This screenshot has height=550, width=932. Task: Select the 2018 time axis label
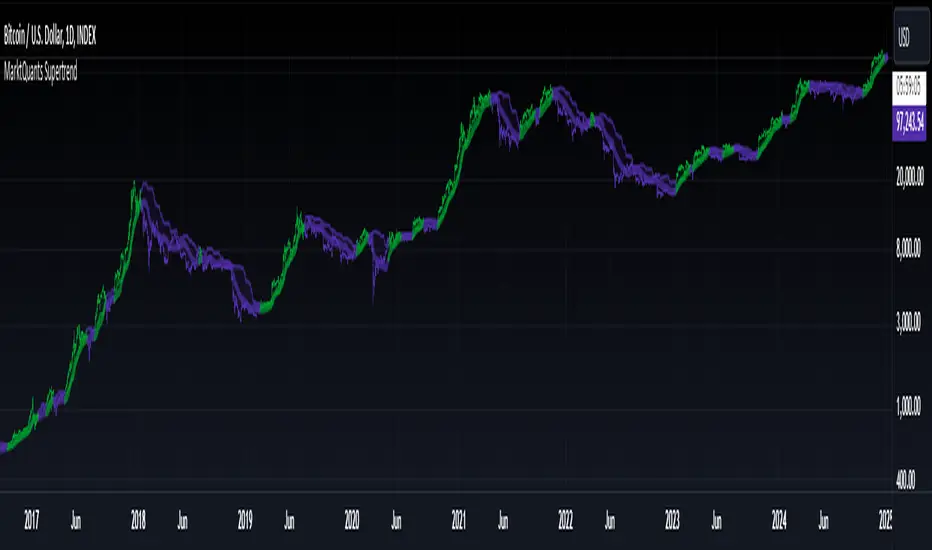click(x=138, y=521)
